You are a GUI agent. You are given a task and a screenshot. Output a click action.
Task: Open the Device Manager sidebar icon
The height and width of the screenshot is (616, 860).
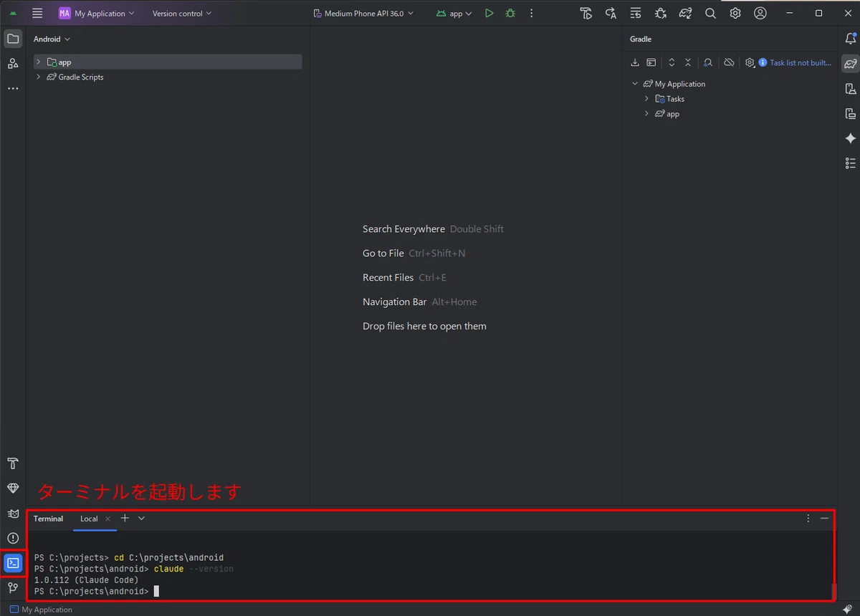[851, 89]
